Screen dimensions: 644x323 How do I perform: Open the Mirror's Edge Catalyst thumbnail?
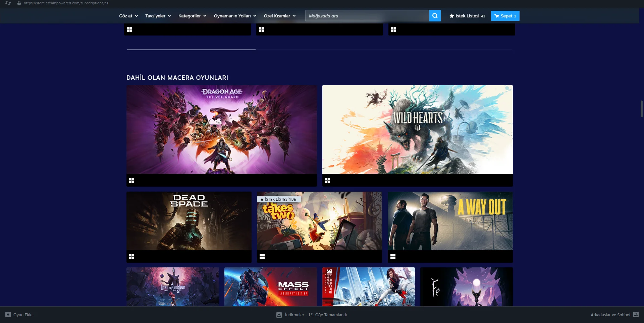[369, 287]
